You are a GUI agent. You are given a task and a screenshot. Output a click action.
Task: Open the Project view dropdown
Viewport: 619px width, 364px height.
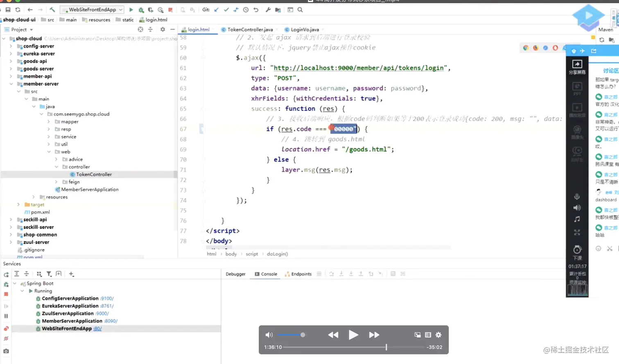pos(22,29)
